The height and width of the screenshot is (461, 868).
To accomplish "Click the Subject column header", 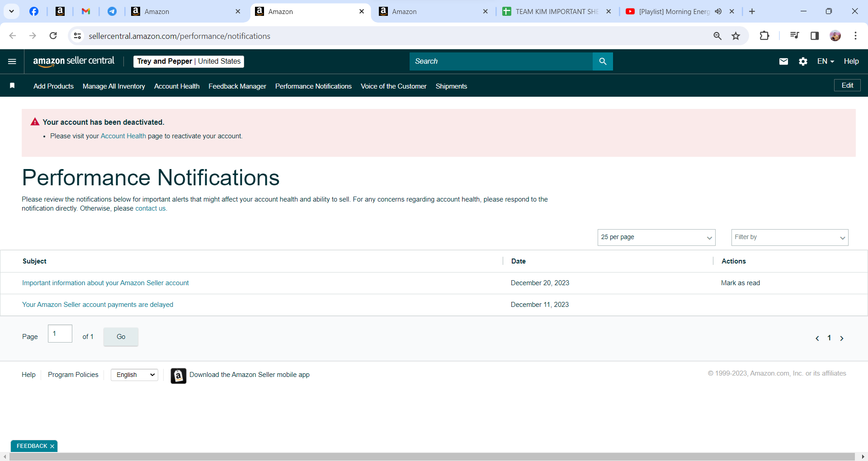I will (34, 261).
